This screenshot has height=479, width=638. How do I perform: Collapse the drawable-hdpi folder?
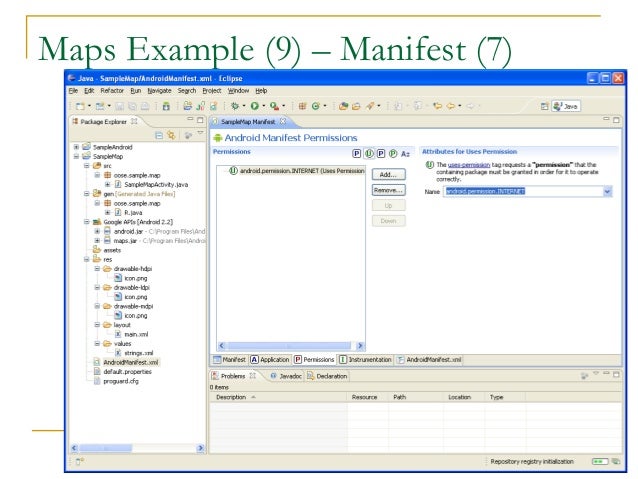[97, 269]
